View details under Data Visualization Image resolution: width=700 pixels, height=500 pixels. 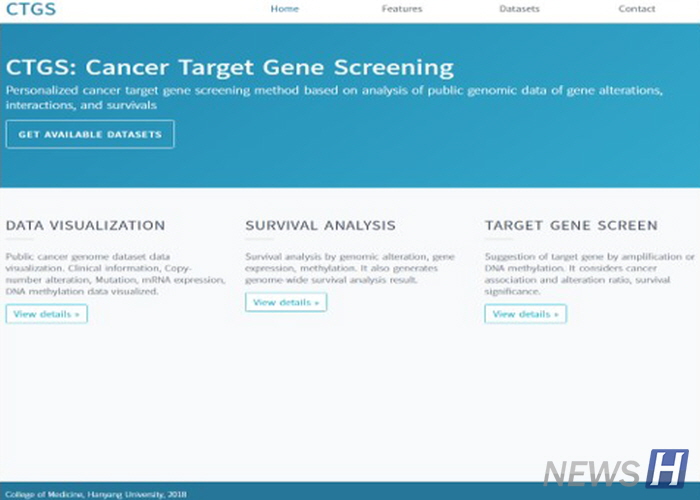[46, 314]
